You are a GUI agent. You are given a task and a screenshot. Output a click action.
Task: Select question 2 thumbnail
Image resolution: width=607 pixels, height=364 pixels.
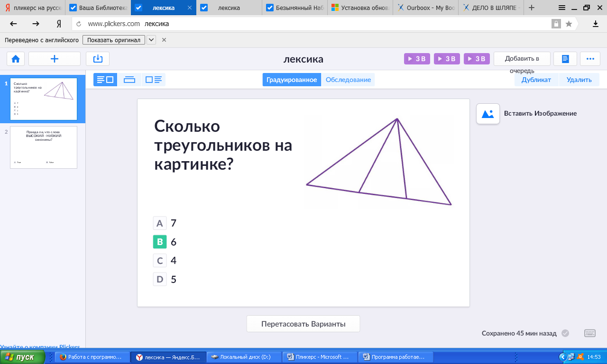coord(44,147)
